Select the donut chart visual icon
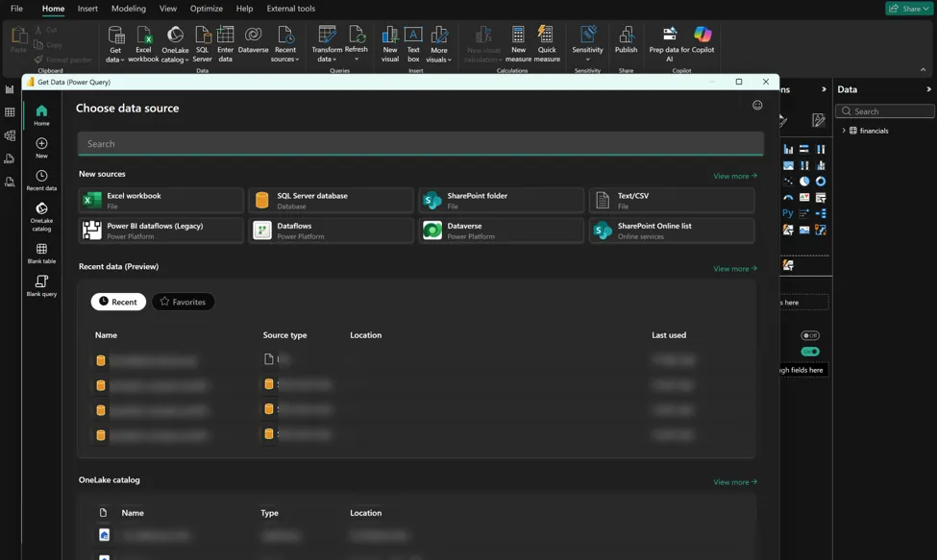 click(821, 182)
